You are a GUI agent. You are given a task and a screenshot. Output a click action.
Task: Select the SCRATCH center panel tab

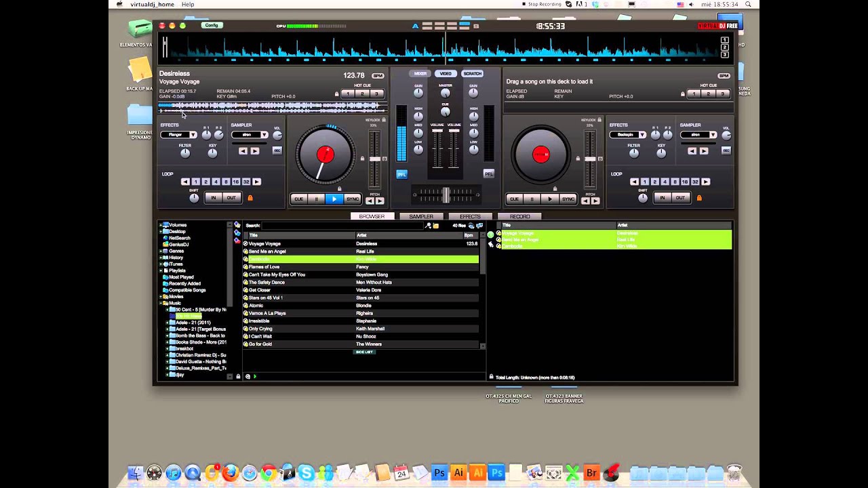pyautogui.click(x=472, y=73)
